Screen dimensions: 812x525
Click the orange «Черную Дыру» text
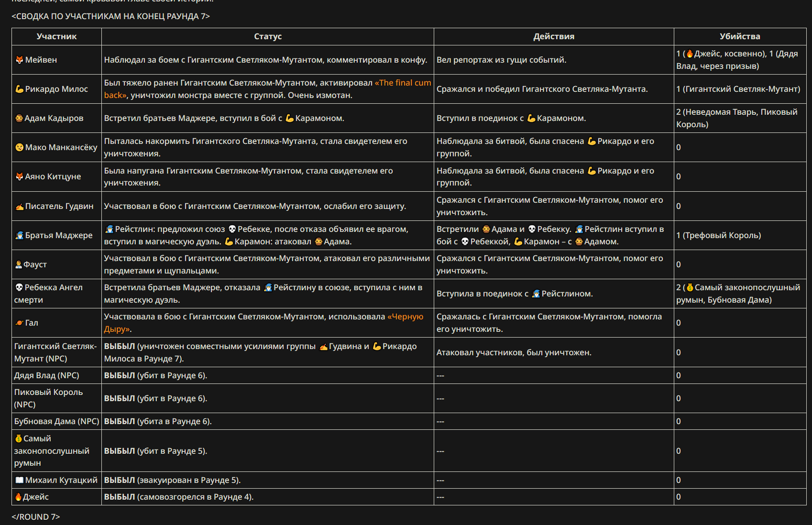click(x=263, y=323)
